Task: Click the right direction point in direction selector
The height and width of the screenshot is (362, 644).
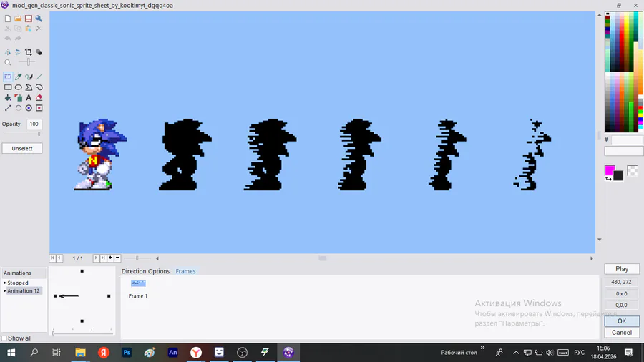Action: (109, 296)
